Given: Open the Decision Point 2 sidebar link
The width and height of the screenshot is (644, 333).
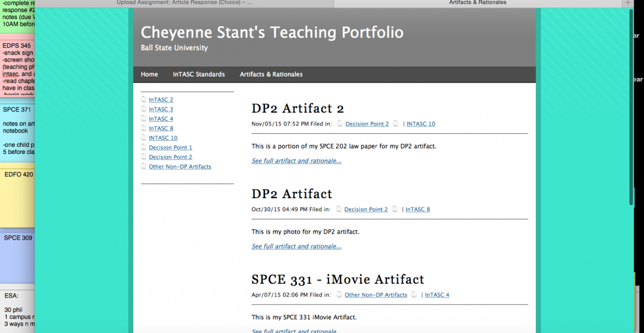Looking at the screenshot, I should click(x=170, y=157).
